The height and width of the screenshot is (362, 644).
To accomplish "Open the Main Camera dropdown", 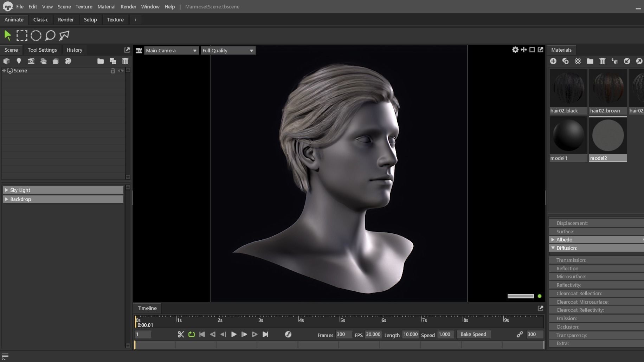I will pos(171,51).
